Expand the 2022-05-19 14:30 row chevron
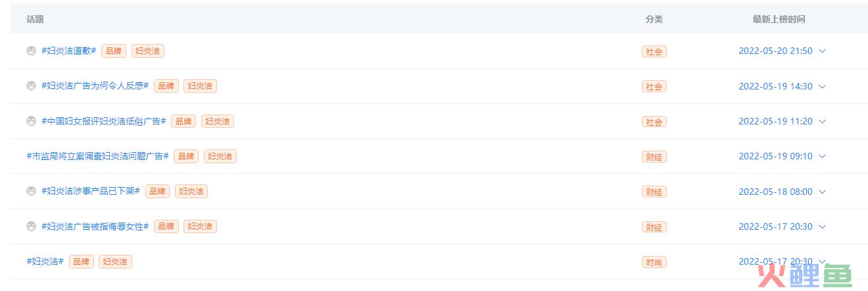The image size is (868, 291). pyautogui.click(x=822, y=86)
